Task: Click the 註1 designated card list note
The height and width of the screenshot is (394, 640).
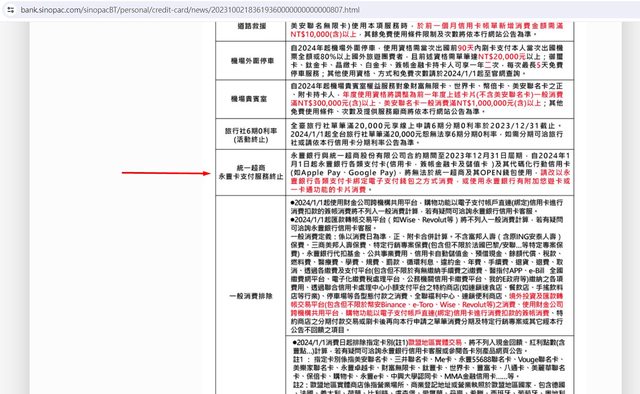Action: [429, 367]
